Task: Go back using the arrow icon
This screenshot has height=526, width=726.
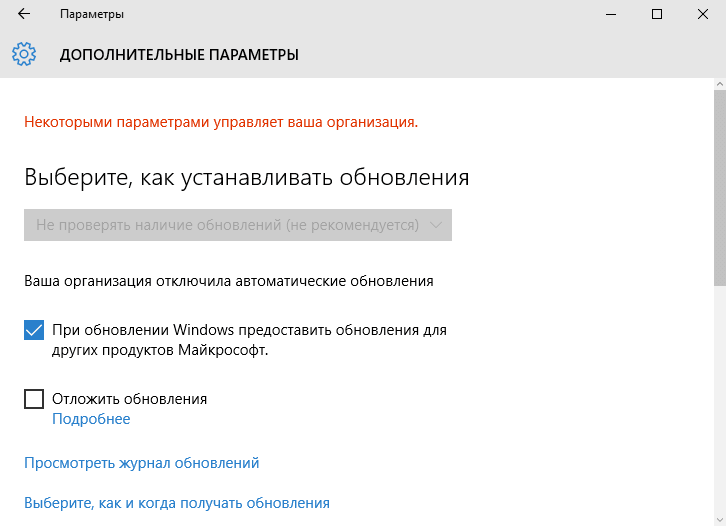Action: (x=24, y=14)
